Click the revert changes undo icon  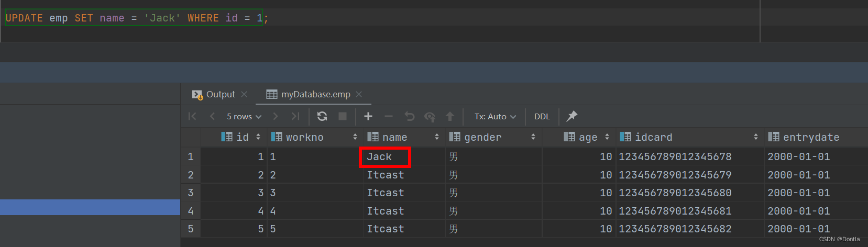409,116
